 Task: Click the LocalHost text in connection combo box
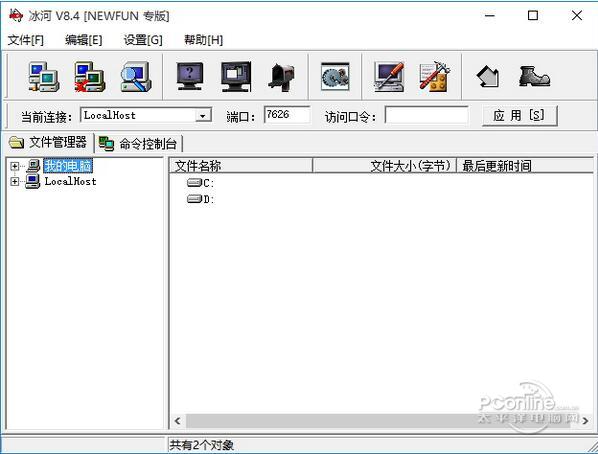[x=109, y=115]
